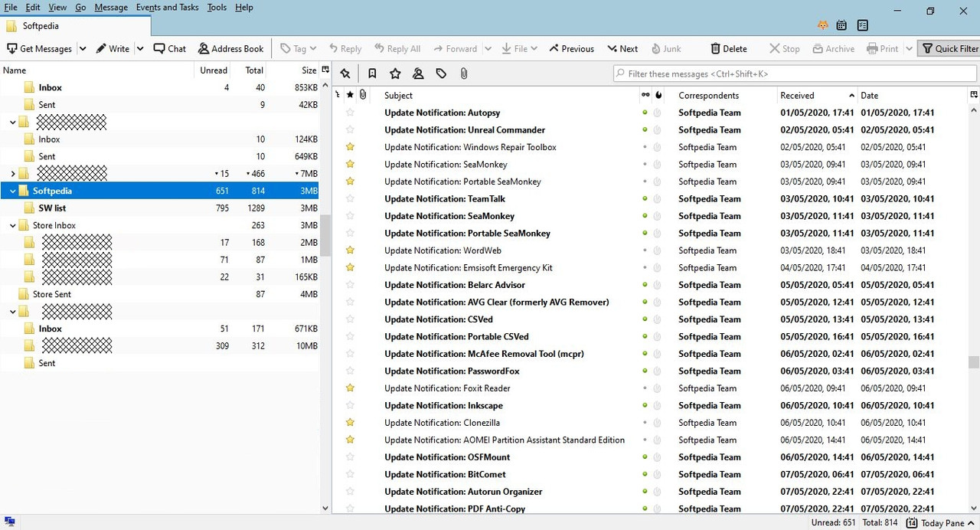980x530 pixels.
Task: Open the Forward dropdown arrow
Action: (488, 48)
